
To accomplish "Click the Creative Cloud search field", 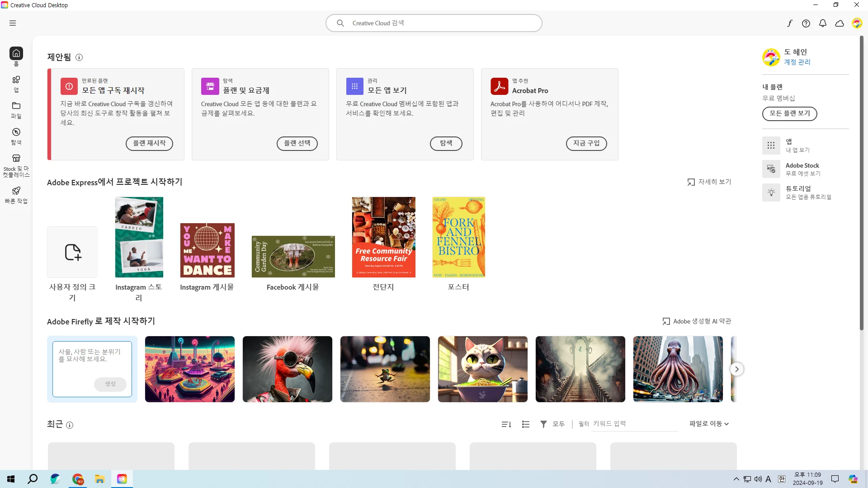I will pyautogui.click(x=434, y=23).
